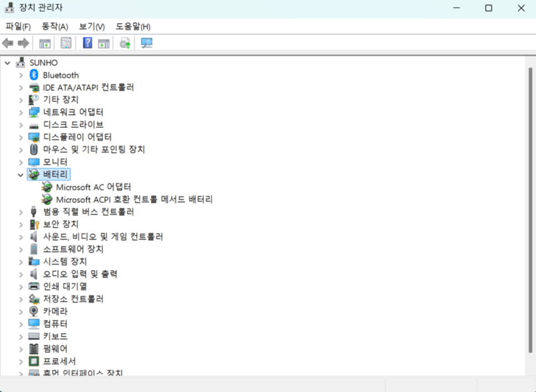This screenshot has height=392, width=536.
Task: Click the 프로세서 chip icon
Action: [x=34, y=361]
